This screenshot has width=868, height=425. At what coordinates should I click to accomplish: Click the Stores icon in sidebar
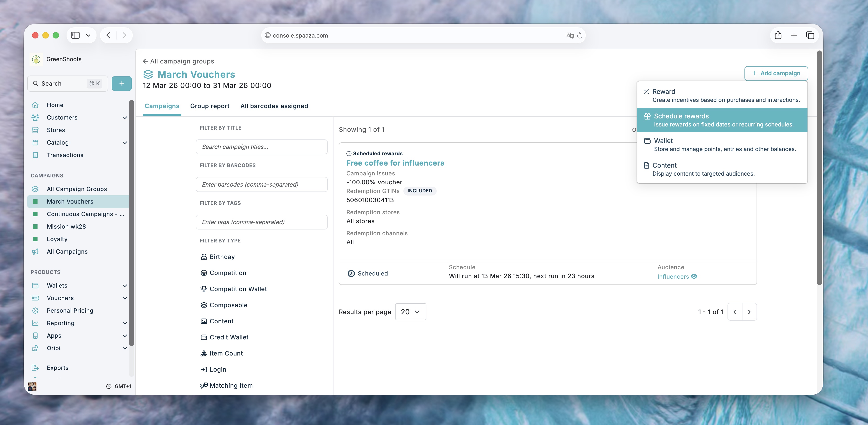coord(35,130)
